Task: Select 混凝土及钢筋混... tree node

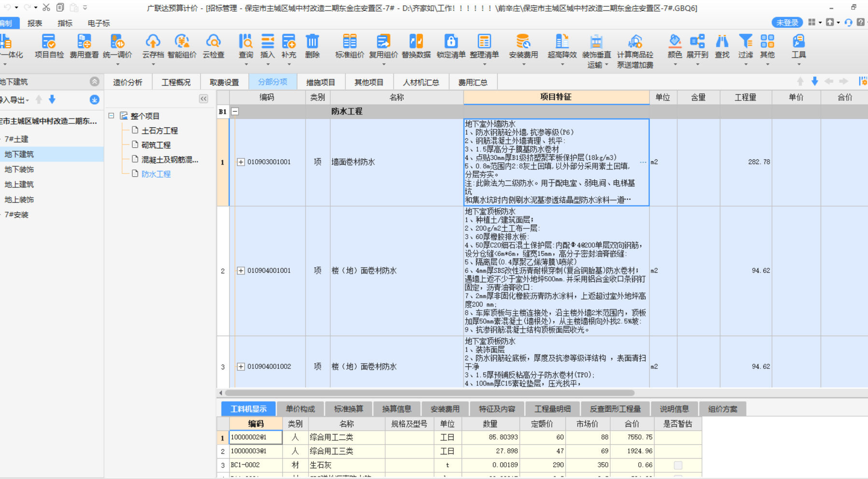Action: tap(169, 159)
